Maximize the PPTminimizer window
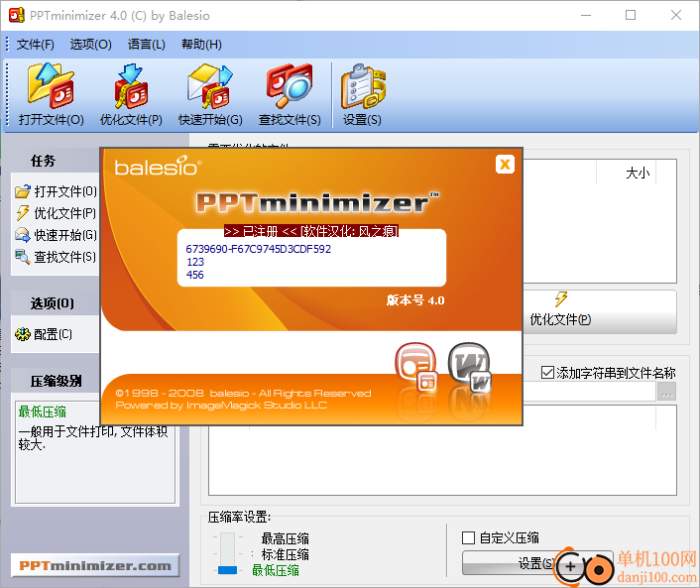 (631, 15)
